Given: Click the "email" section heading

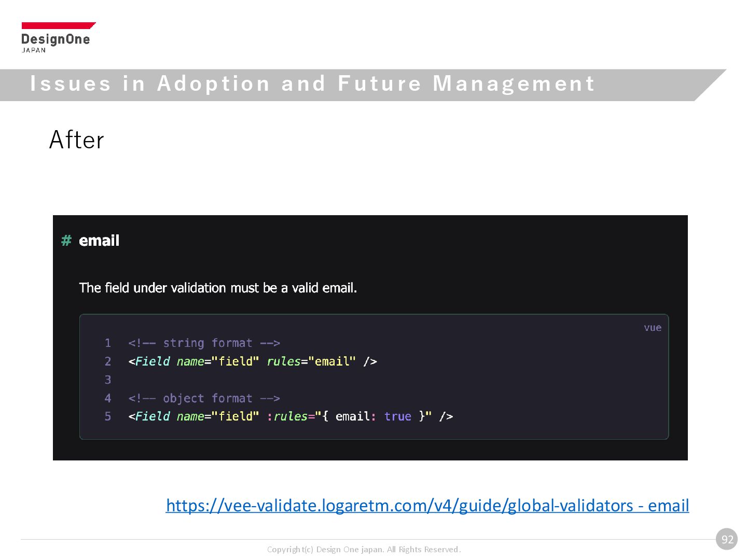Looking at the screenshot, I should pos(99,241).
